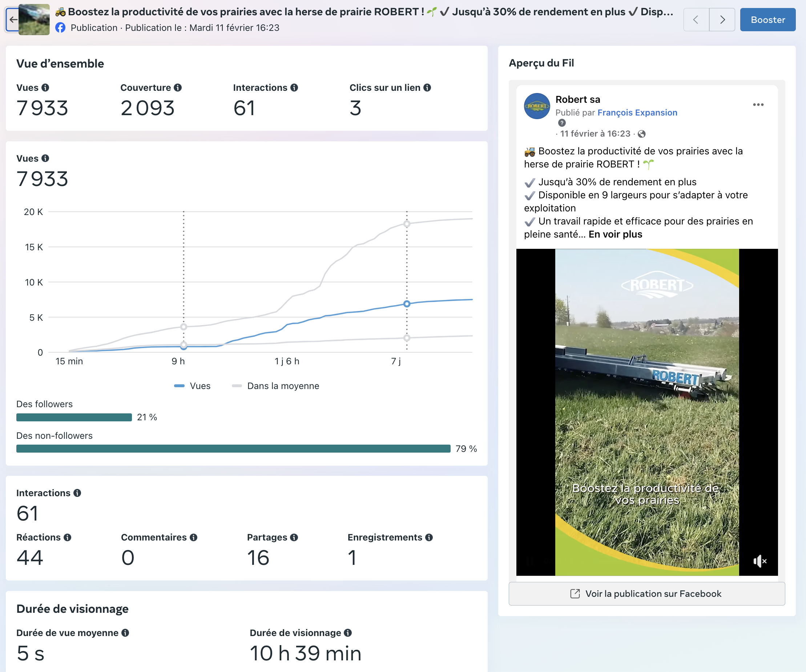Screen dimensions: 806x672
Task: Click the Des followers 21 % bar
Action: 74,417
